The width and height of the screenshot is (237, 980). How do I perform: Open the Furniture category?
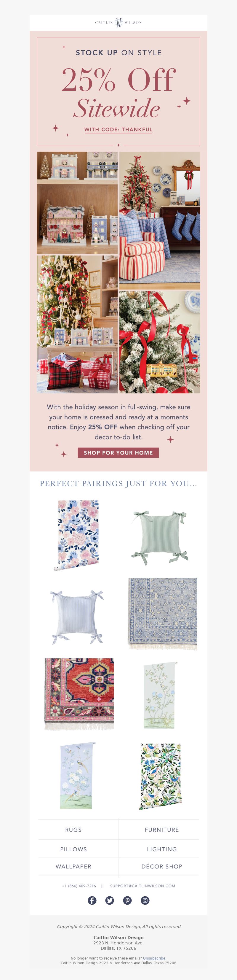coord(162,829)
